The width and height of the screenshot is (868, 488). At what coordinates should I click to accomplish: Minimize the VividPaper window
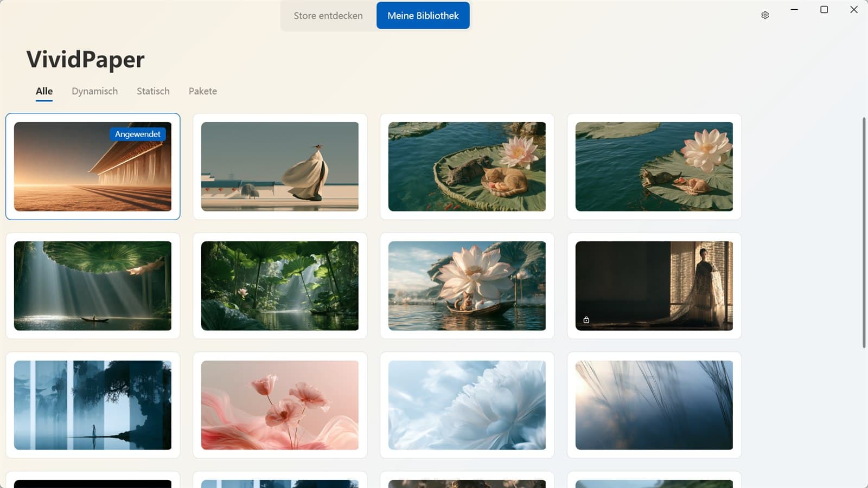(x=794, y=10)
